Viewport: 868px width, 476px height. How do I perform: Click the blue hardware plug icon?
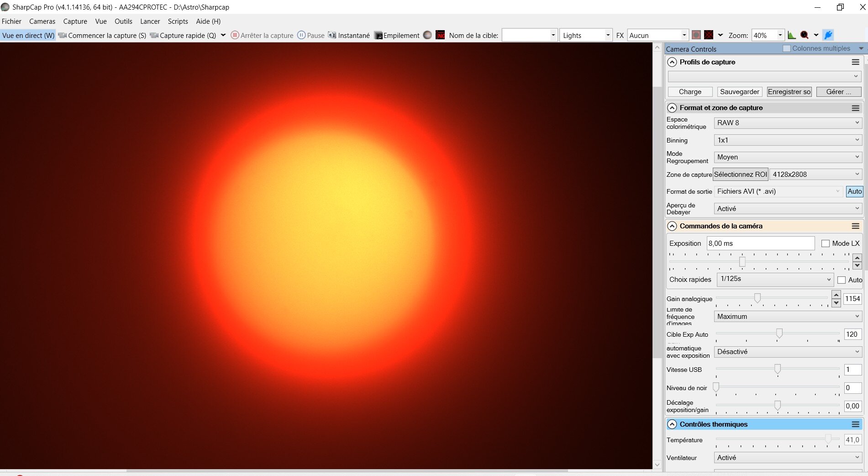point(828,35)
